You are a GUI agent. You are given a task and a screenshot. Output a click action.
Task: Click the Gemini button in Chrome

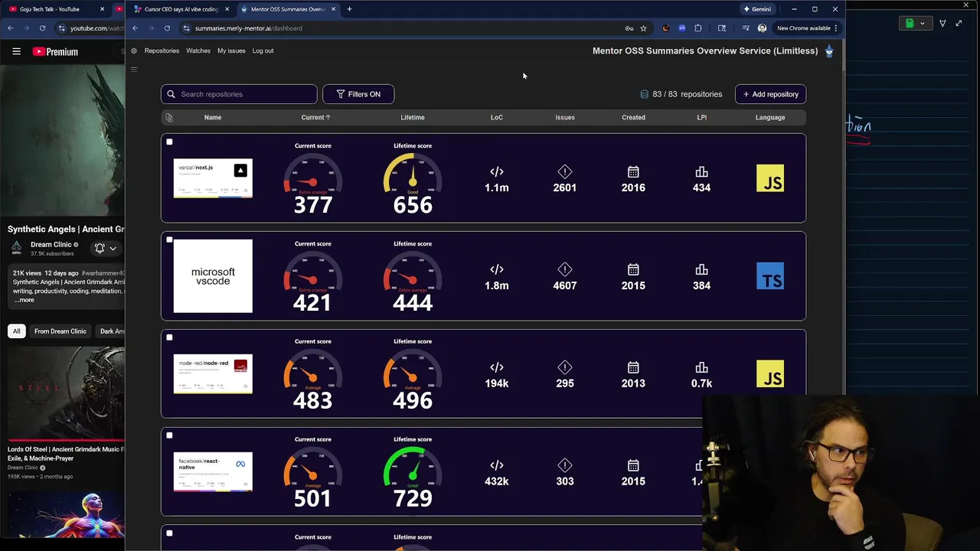757,9
